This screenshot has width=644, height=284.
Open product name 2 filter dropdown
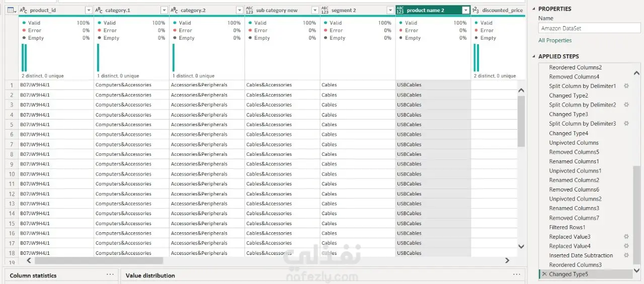pyautogui.click(x=465, y=10)
